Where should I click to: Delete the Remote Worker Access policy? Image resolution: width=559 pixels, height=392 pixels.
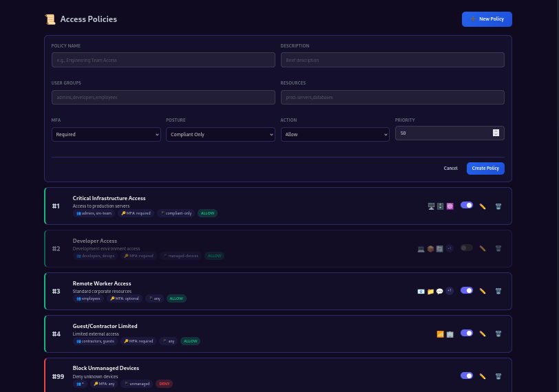498,291
